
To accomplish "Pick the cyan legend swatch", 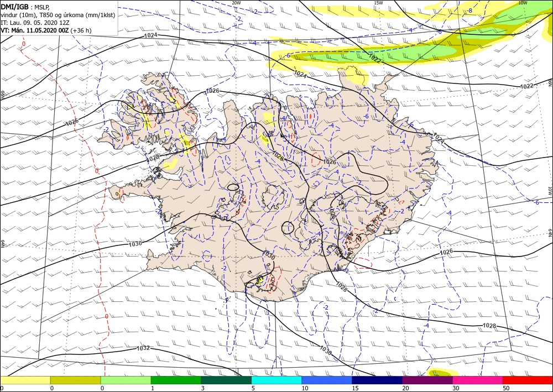I will coord(276,380).
